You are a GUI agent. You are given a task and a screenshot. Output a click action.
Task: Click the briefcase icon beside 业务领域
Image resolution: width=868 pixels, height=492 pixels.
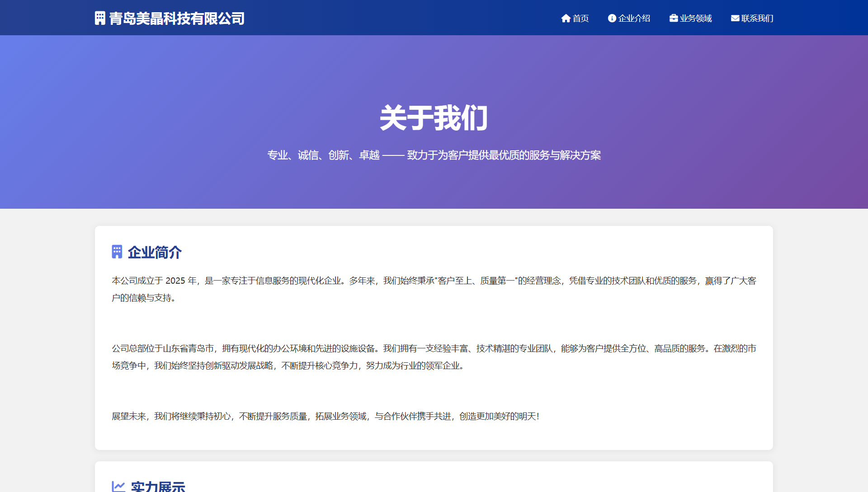point(674,18)
